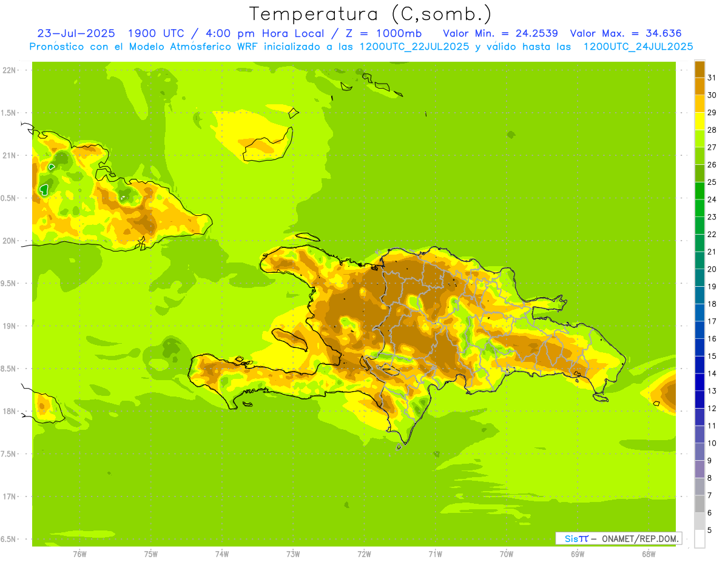This screenshot has width=728, height=562.
Task: Click the '20N' latitude label
Action: [x=10, y=241]
